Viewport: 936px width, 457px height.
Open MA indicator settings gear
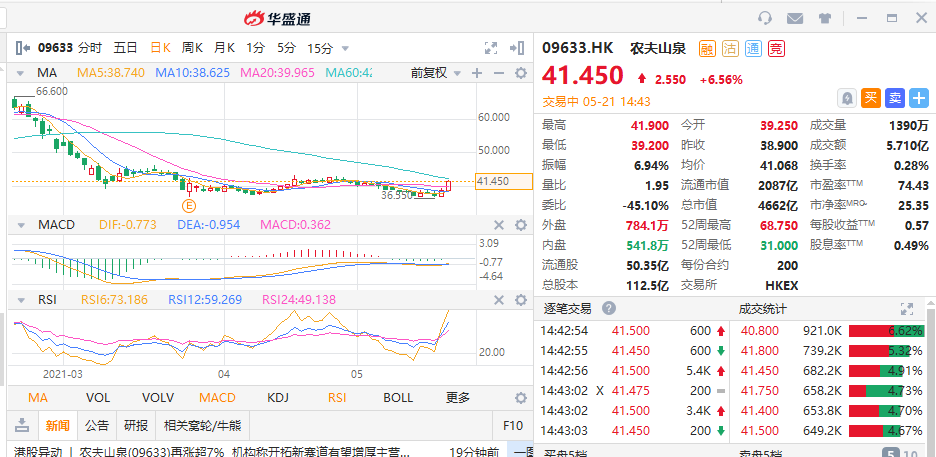(521, 73)
